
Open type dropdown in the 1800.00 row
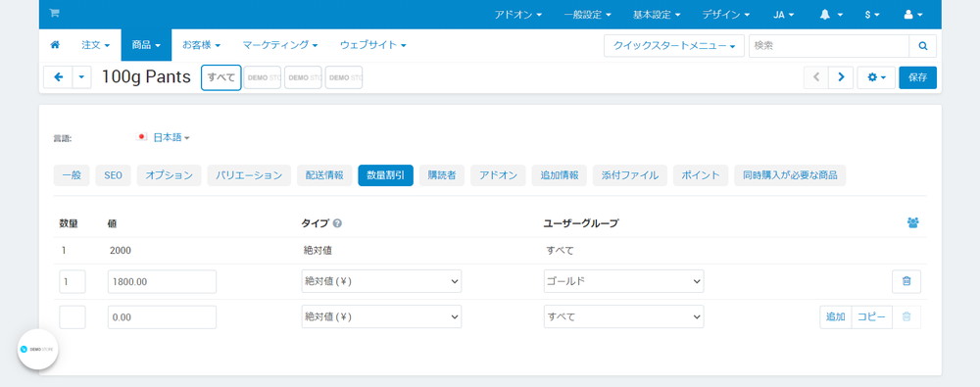[381, 281]
